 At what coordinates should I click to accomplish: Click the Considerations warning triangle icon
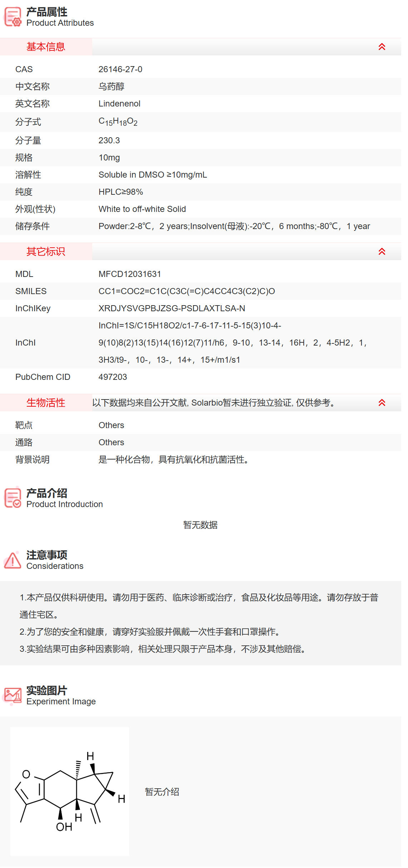click(13, 560)
